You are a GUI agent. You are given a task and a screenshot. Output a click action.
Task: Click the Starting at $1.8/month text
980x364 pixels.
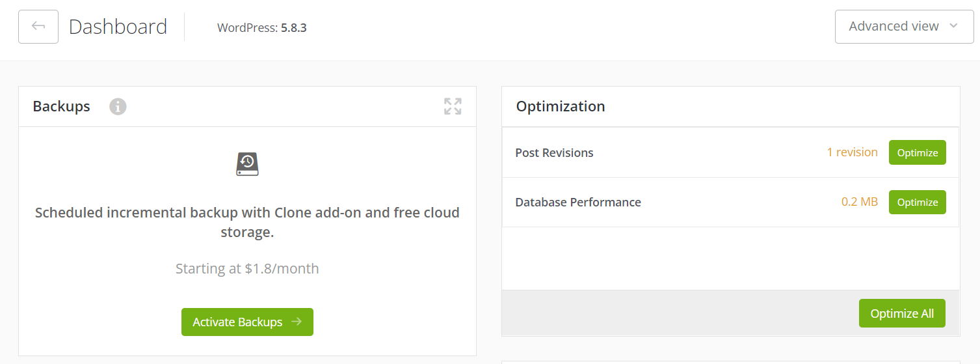(247, 268)
